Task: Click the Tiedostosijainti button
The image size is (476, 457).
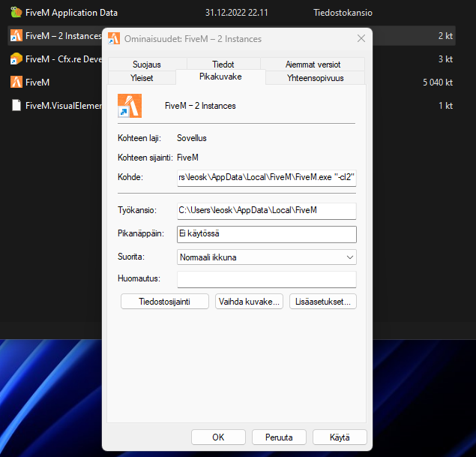Action: 164,302
